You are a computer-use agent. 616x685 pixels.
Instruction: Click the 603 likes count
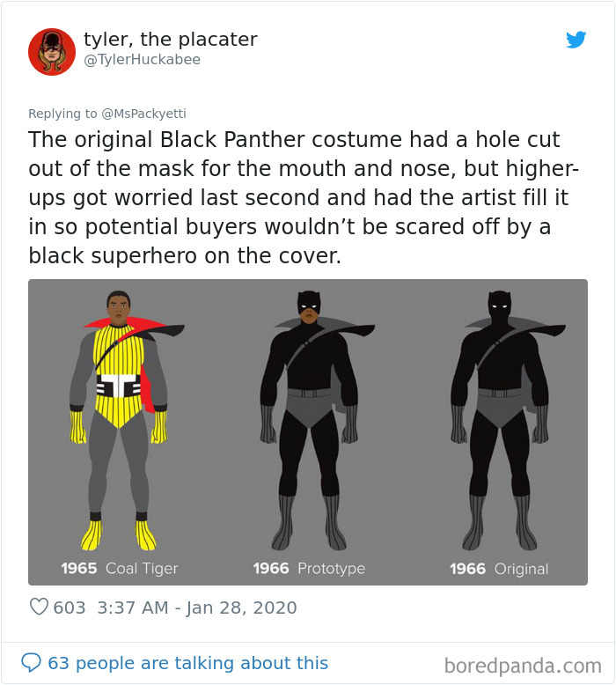tap(70, 608)
